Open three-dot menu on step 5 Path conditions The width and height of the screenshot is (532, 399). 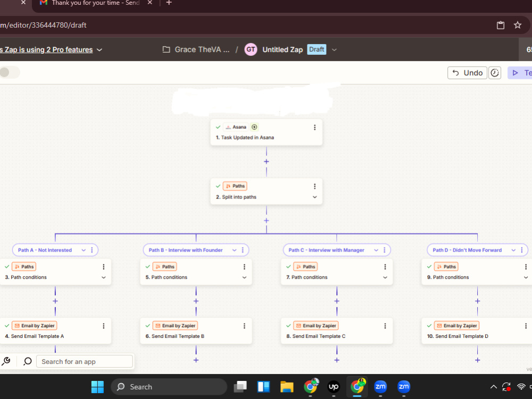pos(244,267)
